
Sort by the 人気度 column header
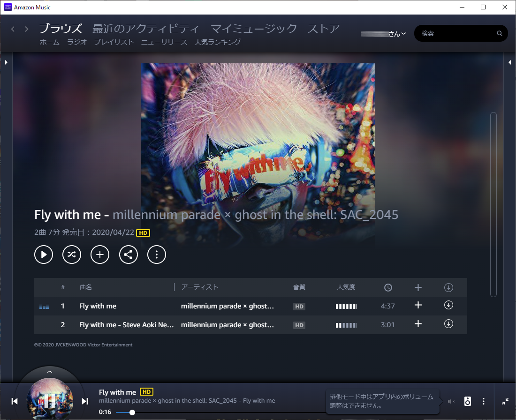(346, 287)
